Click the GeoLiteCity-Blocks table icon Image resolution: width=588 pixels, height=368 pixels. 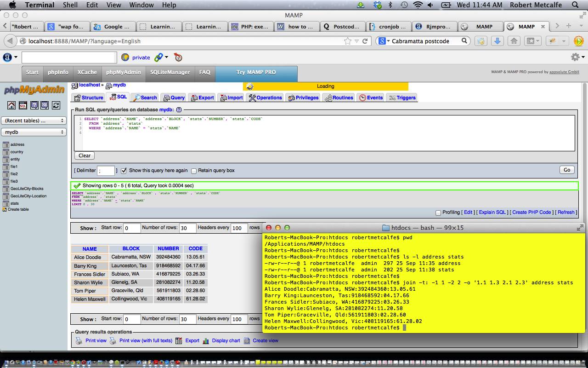(x=6, y=189)
